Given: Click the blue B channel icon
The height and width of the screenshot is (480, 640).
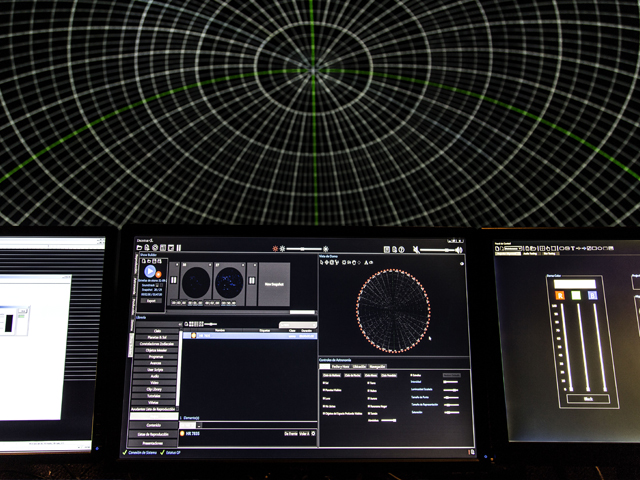Looking at the screenshot, I should click(592, 295).
